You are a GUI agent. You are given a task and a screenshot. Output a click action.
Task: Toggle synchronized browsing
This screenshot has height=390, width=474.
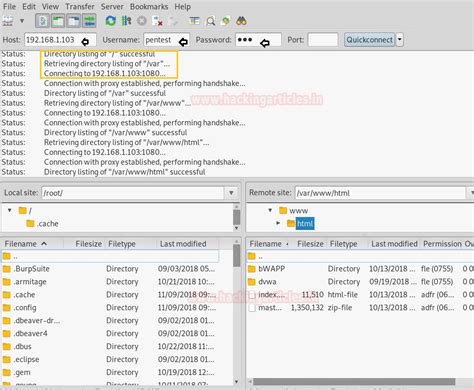226,21
